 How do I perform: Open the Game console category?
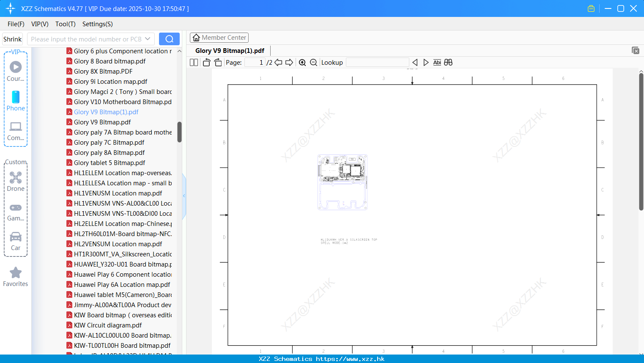point(16,212)
